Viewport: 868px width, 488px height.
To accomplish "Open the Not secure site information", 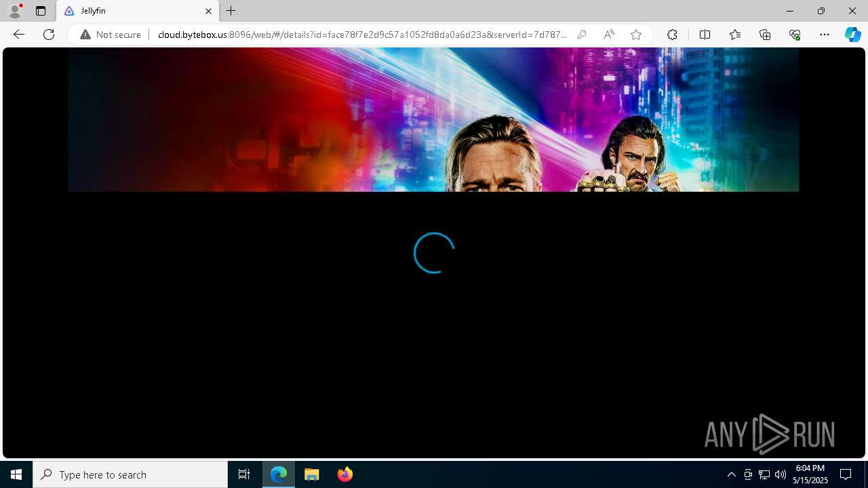I will click(x=111, y=35).
